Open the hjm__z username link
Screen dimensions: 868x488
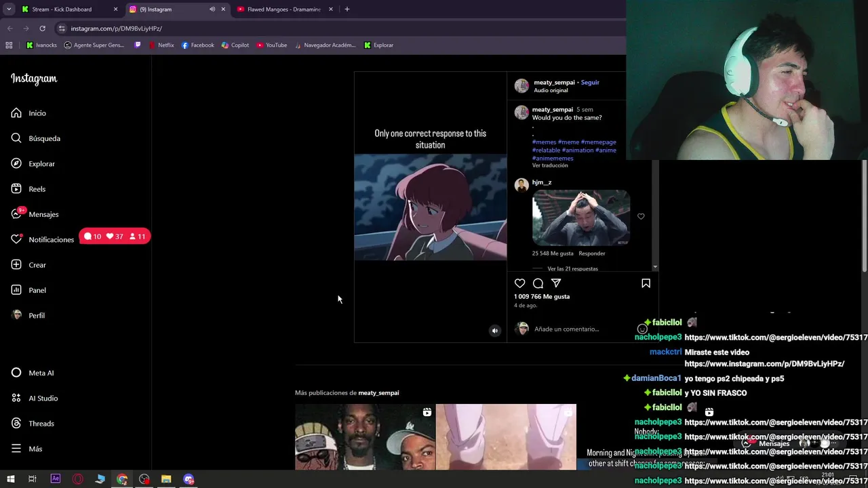coord(542,182)
